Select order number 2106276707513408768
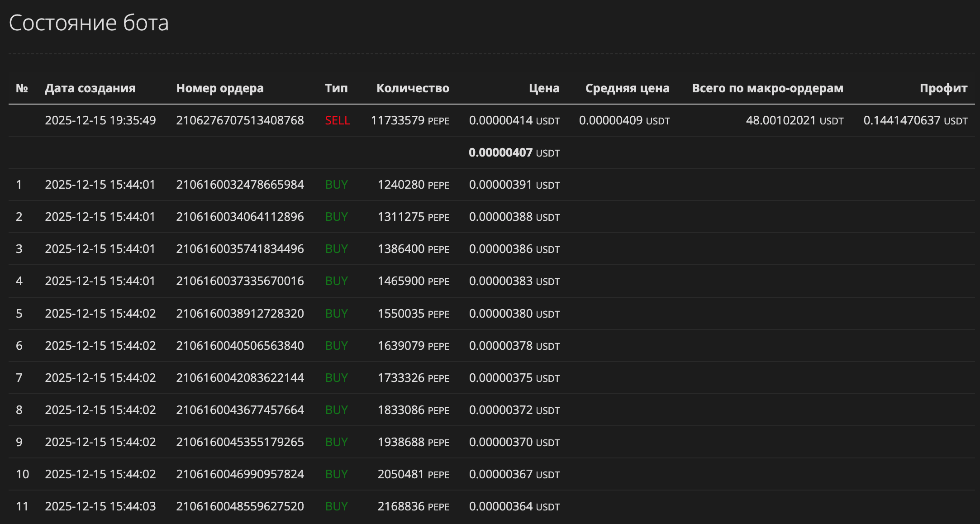Viewport: 980px width, 524px height. [240, 120]
